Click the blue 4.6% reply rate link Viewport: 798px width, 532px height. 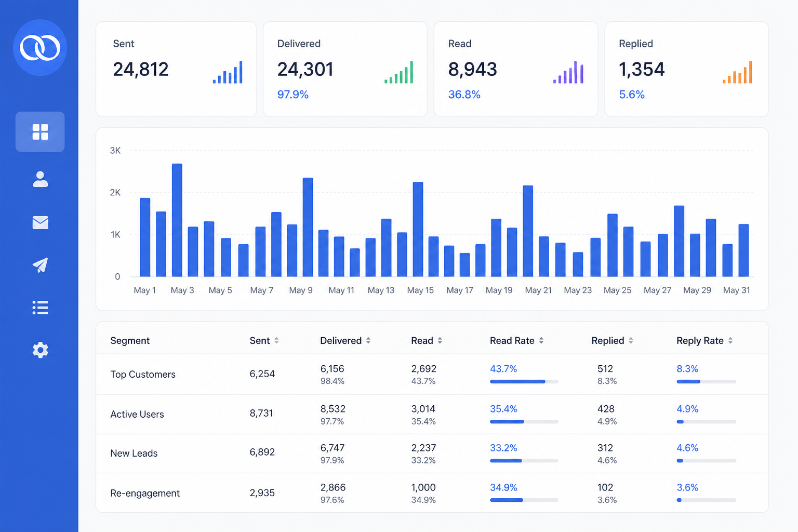click(x=687, y=448)
